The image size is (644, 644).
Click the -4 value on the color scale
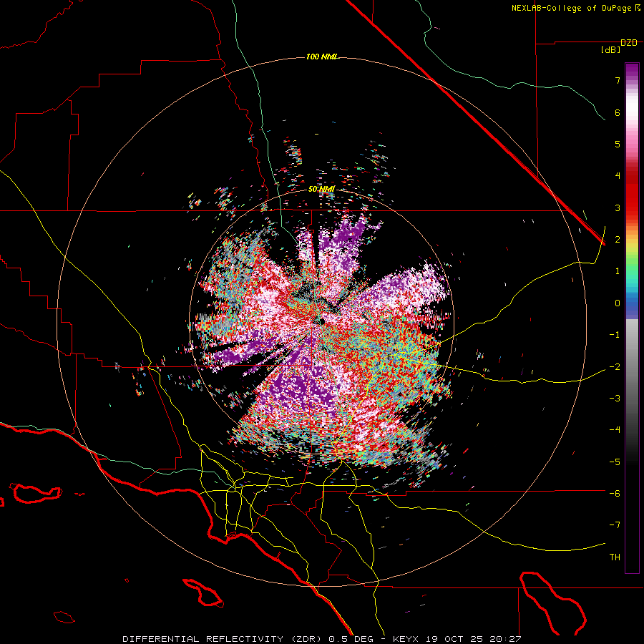click(x=615, y=430)
